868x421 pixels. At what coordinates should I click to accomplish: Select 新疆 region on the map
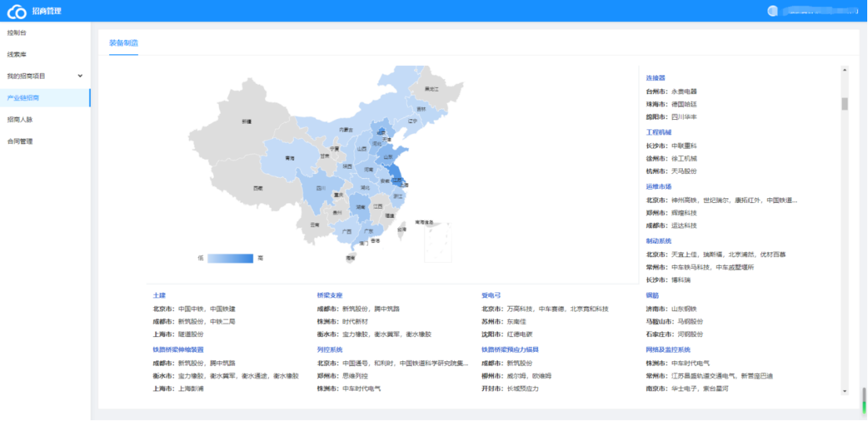[x=246, y=122]
